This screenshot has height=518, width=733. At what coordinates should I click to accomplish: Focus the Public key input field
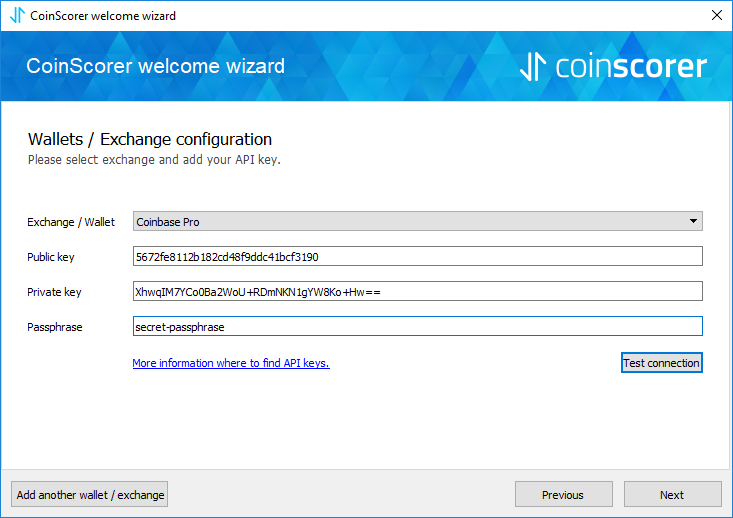[x=417, y=256]
